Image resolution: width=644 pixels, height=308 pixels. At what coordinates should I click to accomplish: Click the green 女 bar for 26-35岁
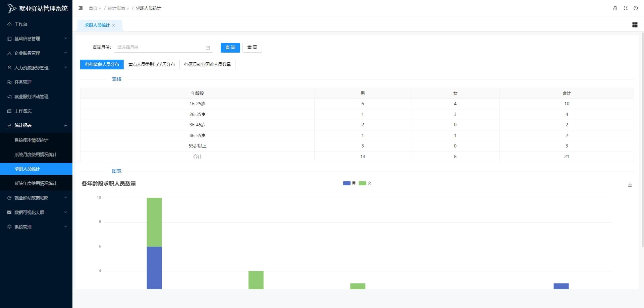256,280
